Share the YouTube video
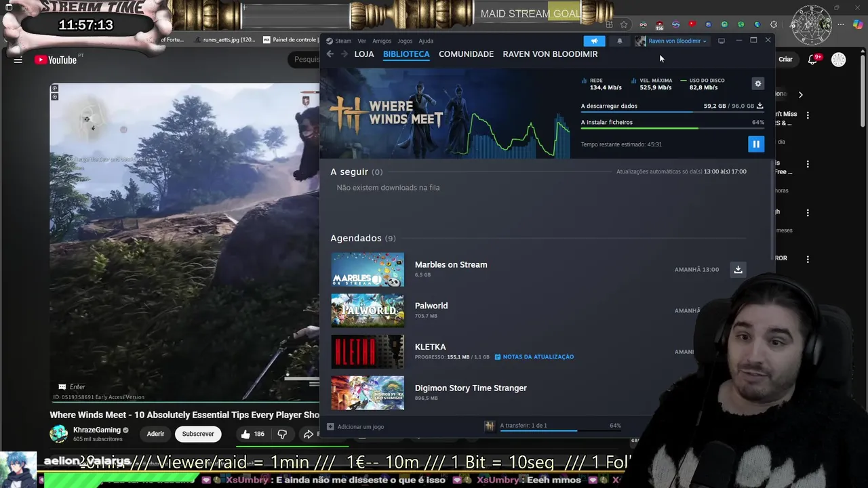This screenshot has width=868, height=488. click(309, 434)
